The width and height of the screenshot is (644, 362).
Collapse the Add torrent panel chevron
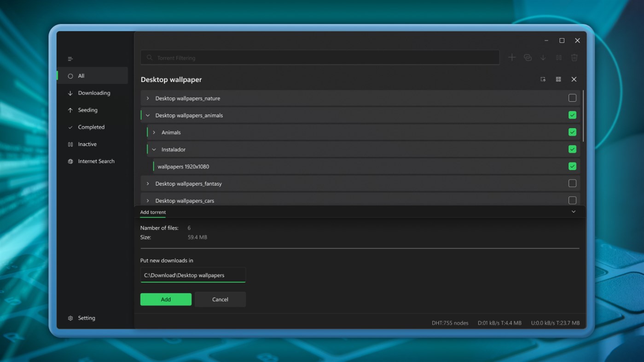tap(573, 211)
